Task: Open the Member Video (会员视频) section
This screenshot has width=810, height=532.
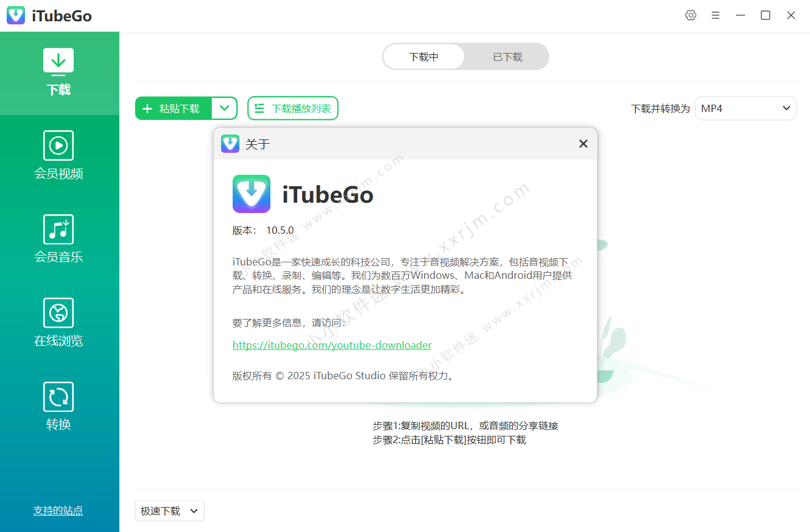Action: coord(58,156)
